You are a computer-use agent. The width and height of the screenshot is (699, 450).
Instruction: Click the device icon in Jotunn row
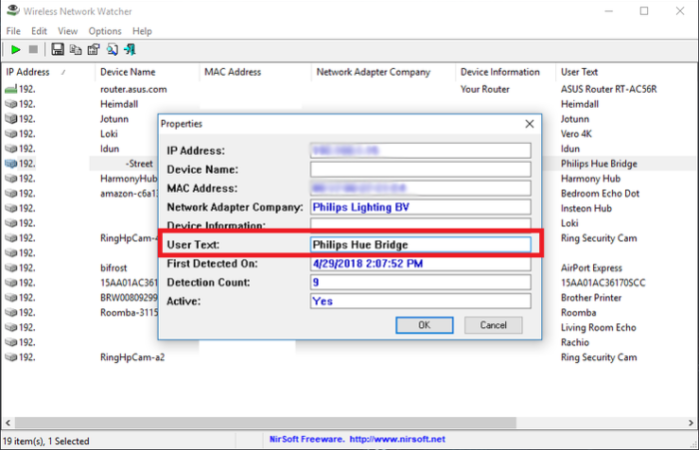[11, 119]
